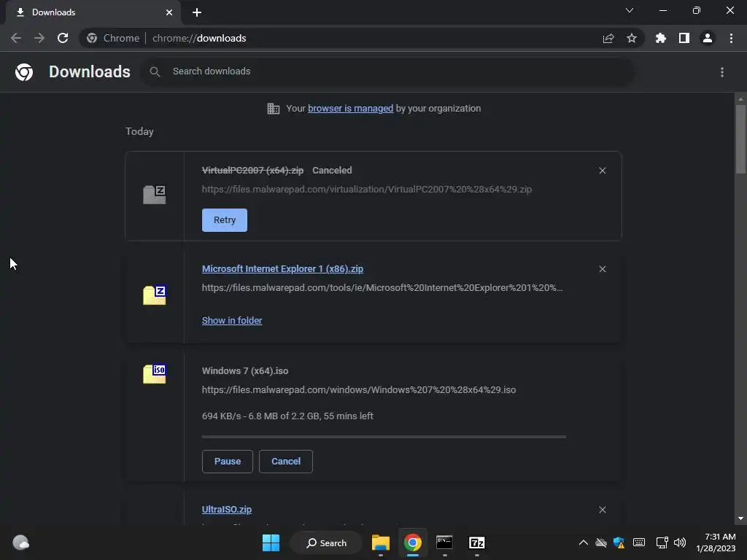This screenshot has width=747, height=560.
Task: Show Internet Explorer zip in folder
Action: pyautogui.click(x=232, y=321)
